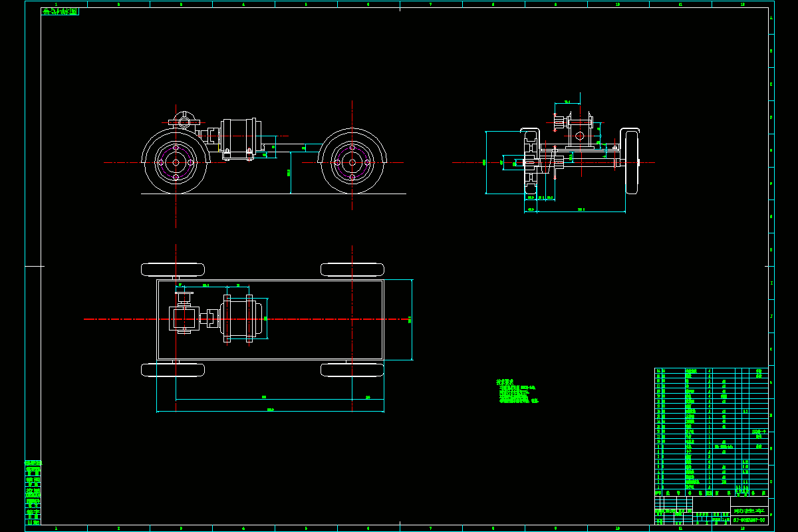Select the sectioned wheel hub in the end view
Screen dimensions: 798x532
[531, 162]
